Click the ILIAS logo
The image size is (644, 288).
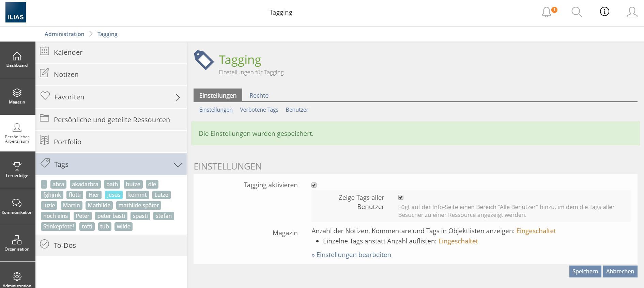coord(16,12)
